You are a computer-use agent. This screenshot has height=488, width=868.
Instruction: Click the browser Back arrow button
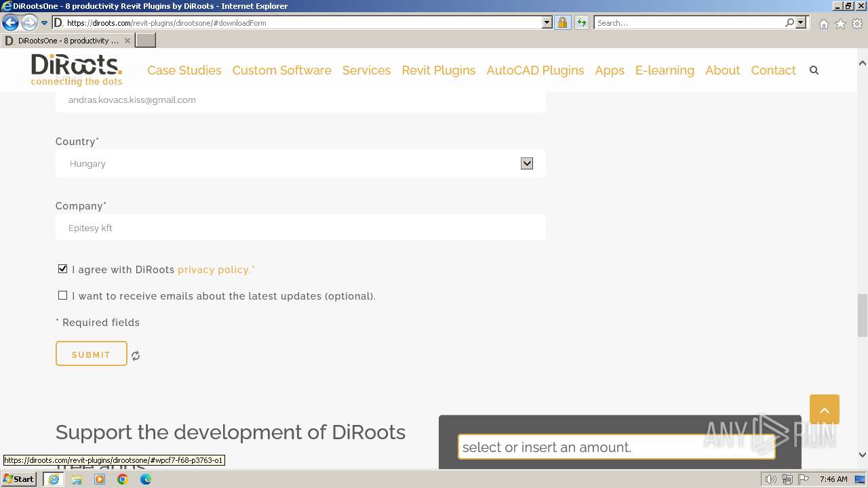point(11,23)
